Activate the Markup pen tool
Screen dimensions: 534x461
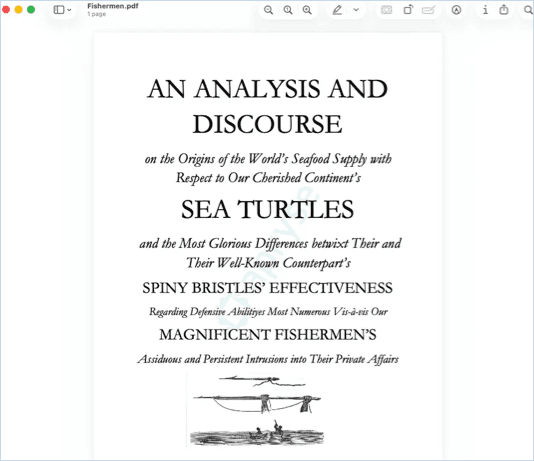[337, 10]
